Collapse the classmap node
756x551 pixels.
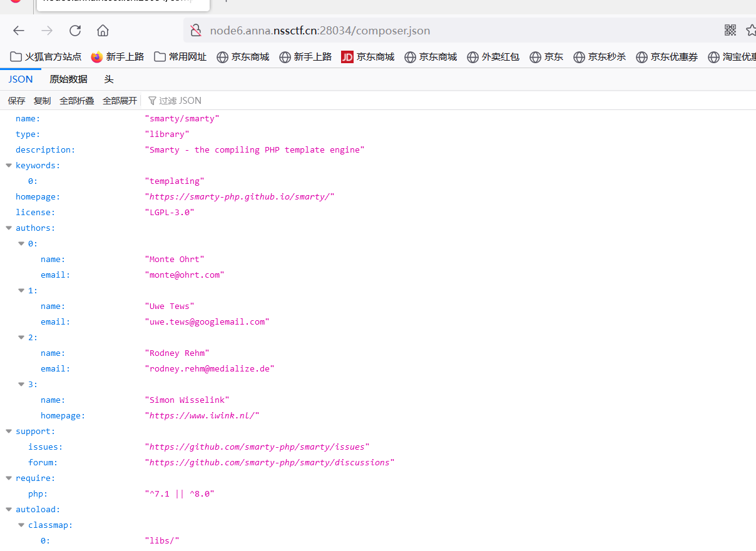[x=21, y=525]
